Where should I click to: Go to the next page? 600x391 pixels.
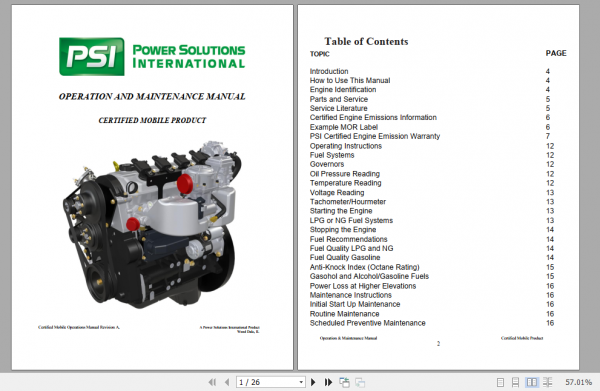point(313,382)
